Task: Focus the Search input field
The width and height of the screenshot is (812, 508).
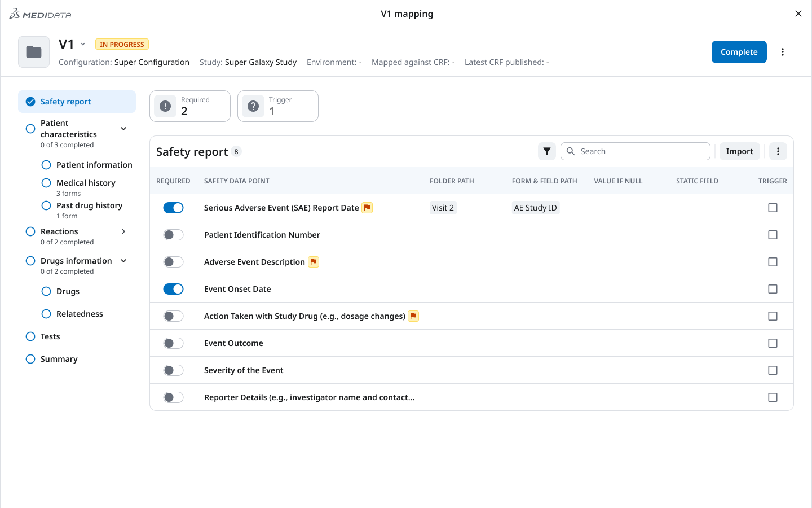Action: [x=635, y=151]
